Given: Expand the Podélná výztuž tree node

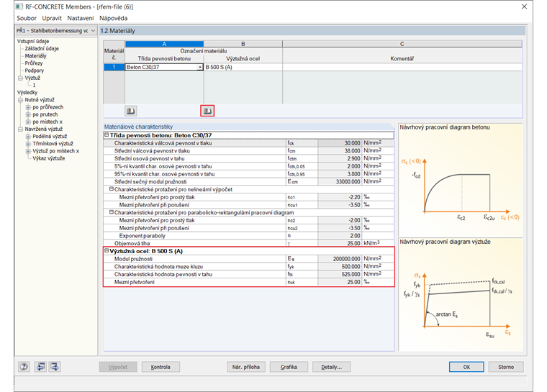Looking at the screenshot, I should click(x=28, y=137).
